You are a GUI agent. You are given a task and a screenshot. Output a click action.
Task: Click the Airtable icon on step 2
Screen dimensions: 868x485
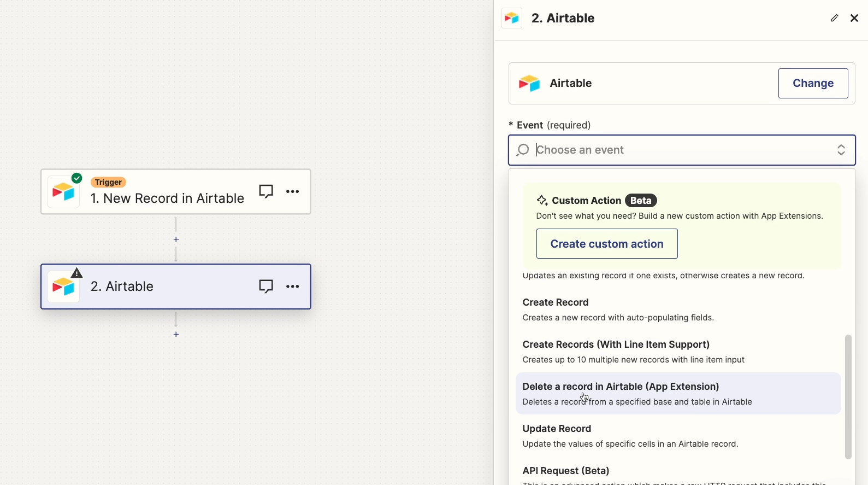point(64,287)
